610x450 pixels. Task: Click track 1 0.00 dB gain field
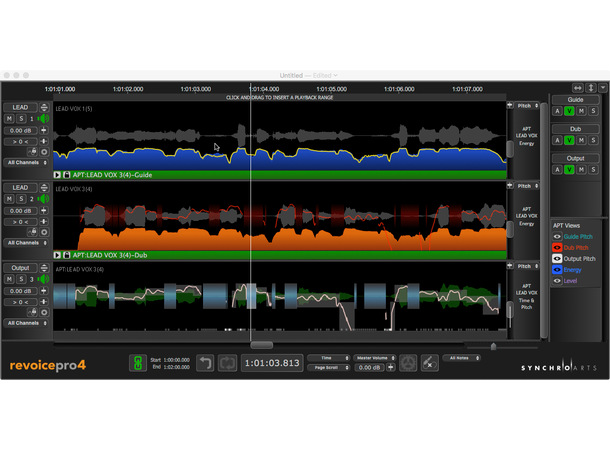(21, 130)
